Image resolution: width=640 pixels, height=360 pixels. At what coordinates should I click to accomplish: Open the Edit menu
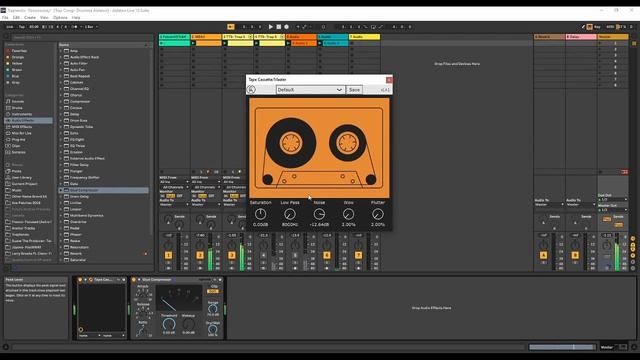16,18
